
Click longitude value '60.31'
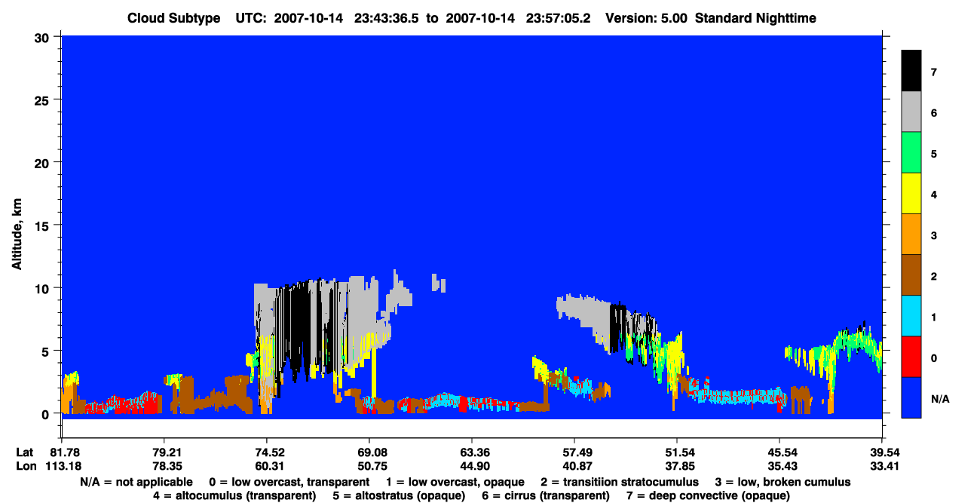click(267, 466)
